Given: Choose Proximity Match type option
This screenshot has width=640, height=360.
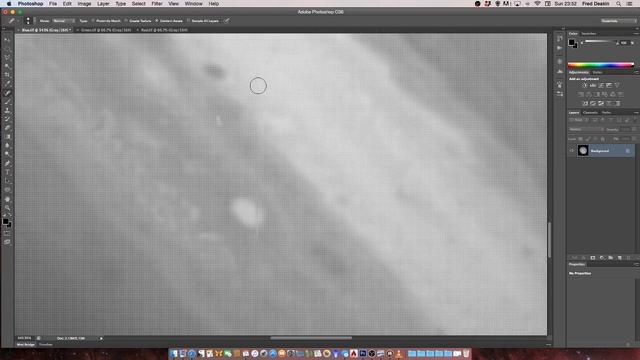Looking at the screenshot, I should 107,21.
